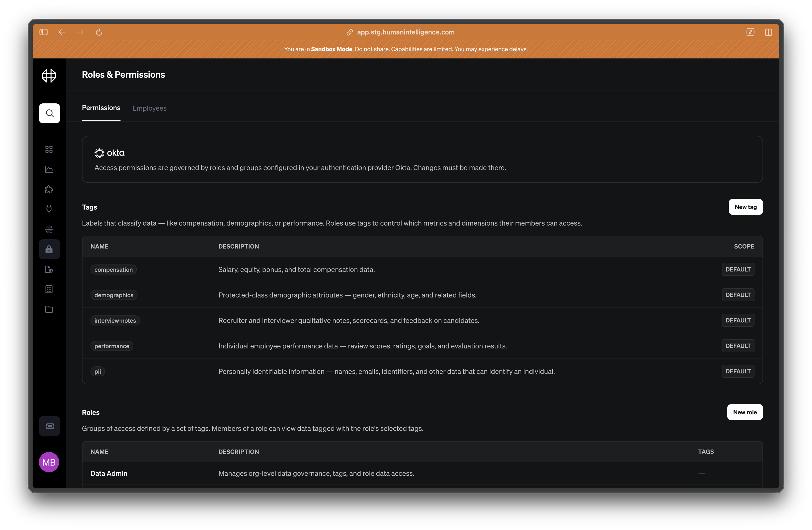This screenshot has width=812, height=530.
Task: Click the browser forward arrow
Action: point(80,32)
